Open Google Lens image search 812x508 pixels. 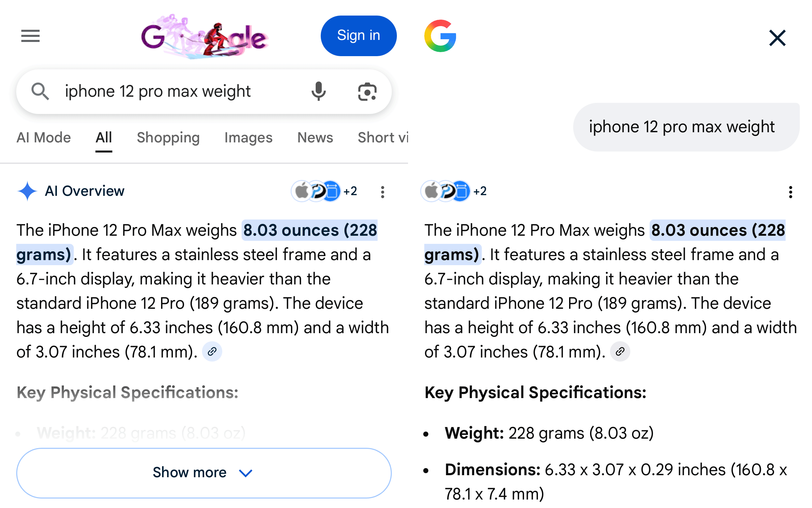coord(367,92)
